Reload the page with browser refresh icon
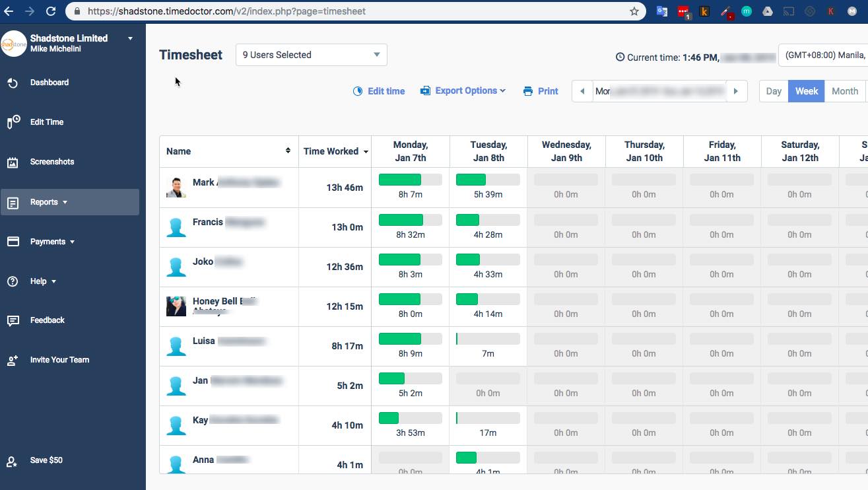868x490 pixels. coord(51,11)
